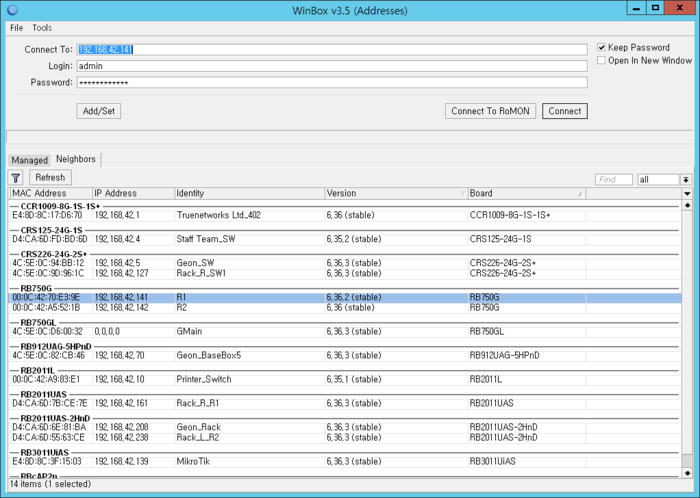Click the Find search box
The image size is (700, 498).
614,179
